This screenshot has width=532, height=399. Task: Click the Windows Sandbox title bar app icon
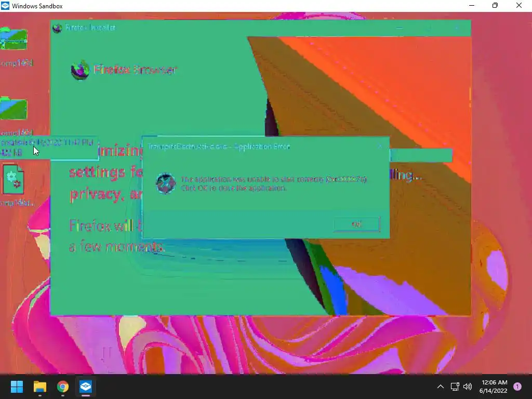pyautogui.click(x=5, y=6)
